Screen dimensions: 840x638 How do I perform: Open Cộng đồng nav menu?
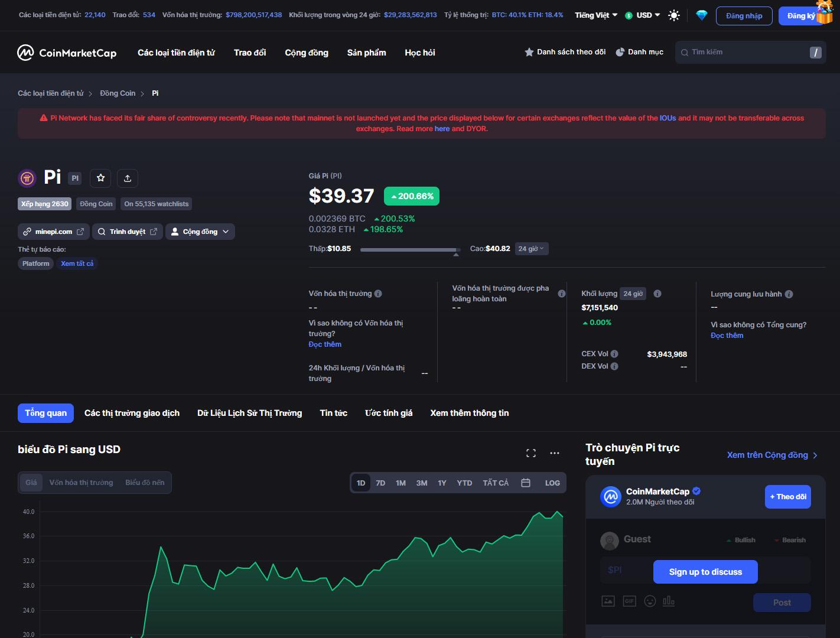point(307,53)
